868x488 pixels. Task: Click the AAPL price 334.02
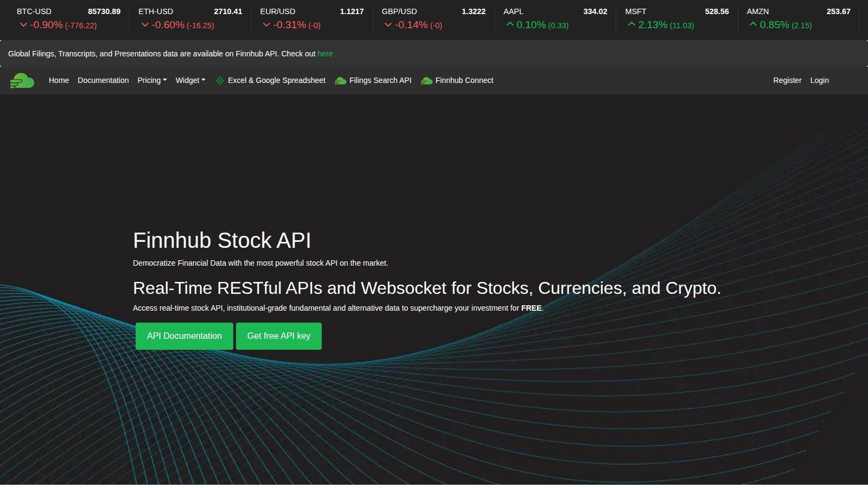[595, 11]
